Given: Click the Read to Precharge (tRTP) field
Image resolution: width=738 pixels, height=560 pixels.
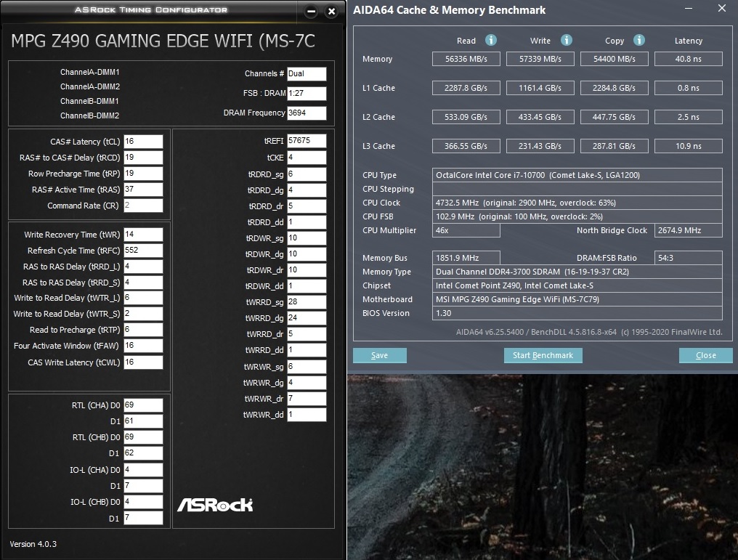Looking at the screenshot, I should tap(143, 330).
